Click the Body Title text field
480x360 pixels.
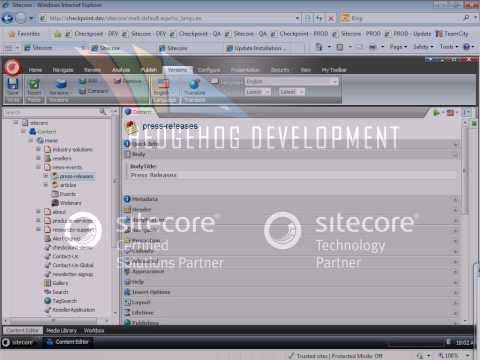pyautogui.click(x=293, y=175)
